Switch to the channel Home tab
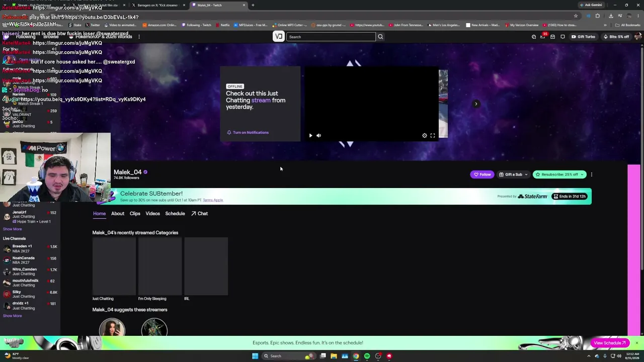Image resolution: width=644 pixels, height=362 pixels. point(99,214)
